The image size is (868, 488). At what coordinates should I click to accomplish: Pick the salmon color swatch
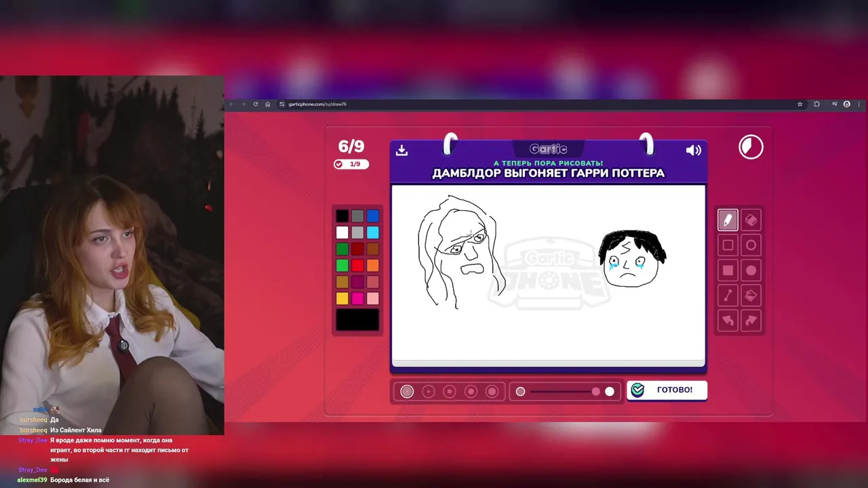click(373, 282)
